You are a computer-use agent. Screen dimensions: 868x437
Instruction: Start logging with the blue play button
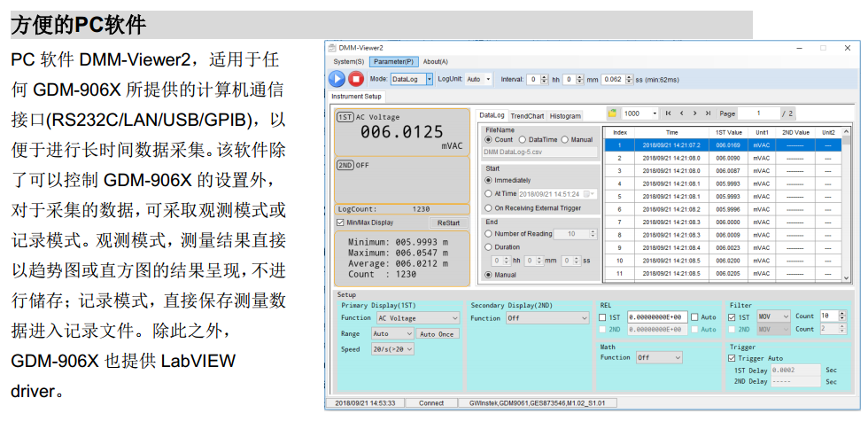click(337, 79)
